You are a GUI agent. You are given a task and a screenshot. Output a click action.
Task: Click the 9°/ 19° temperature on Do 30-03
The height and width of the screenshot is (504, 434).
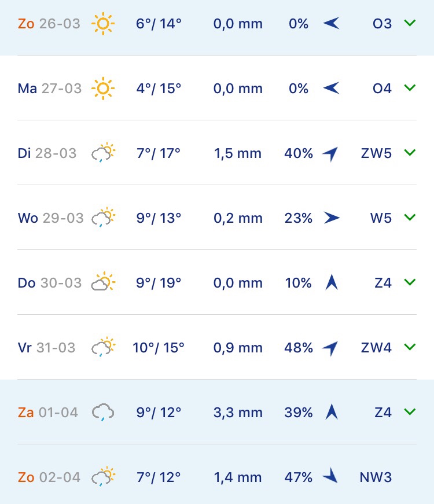coord(159,283)
